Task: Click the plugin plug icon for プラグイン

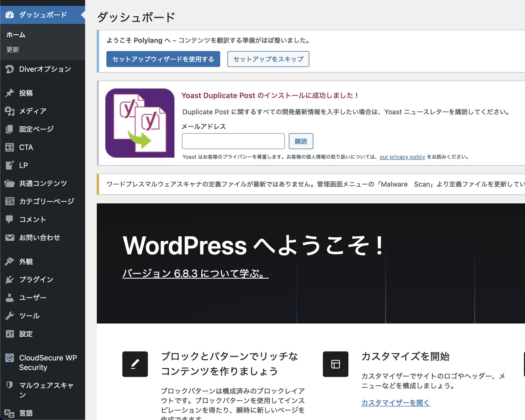Action: (10, 280)
